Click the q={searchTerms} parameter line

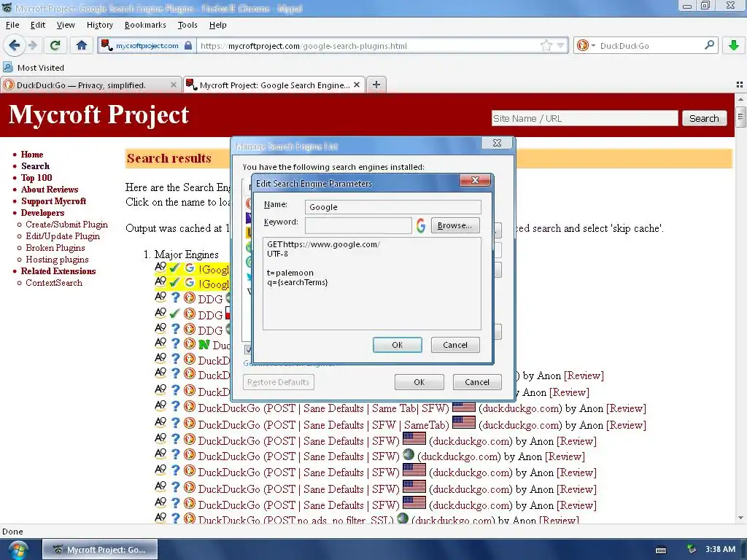click(298, 282)
